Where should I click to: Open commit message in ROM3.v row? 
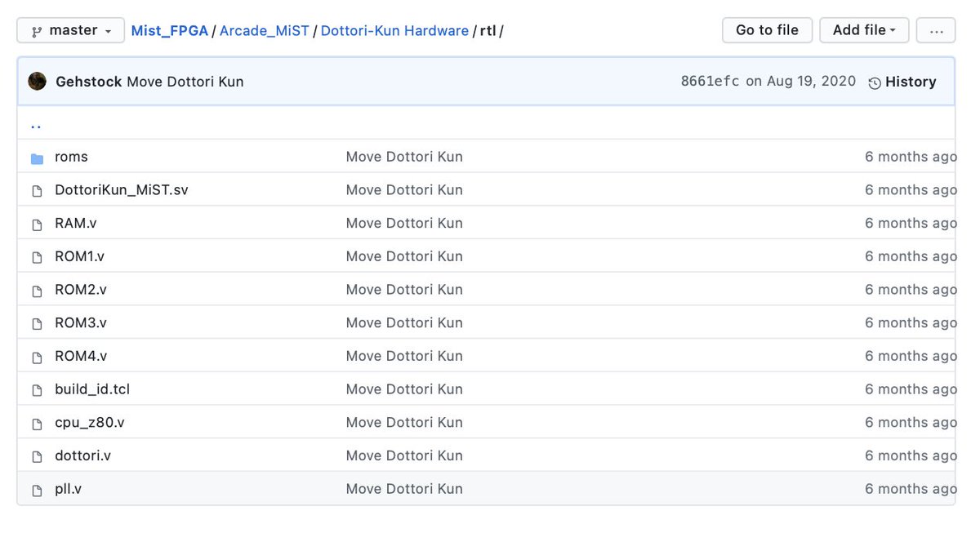coord(404,323)
